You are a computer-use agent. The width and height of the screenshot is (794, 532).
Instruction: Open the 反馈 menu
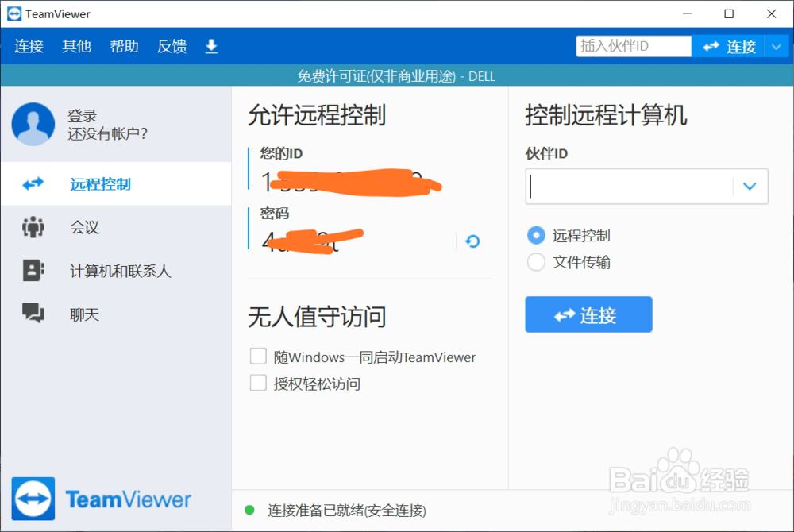tap(172, 46)
